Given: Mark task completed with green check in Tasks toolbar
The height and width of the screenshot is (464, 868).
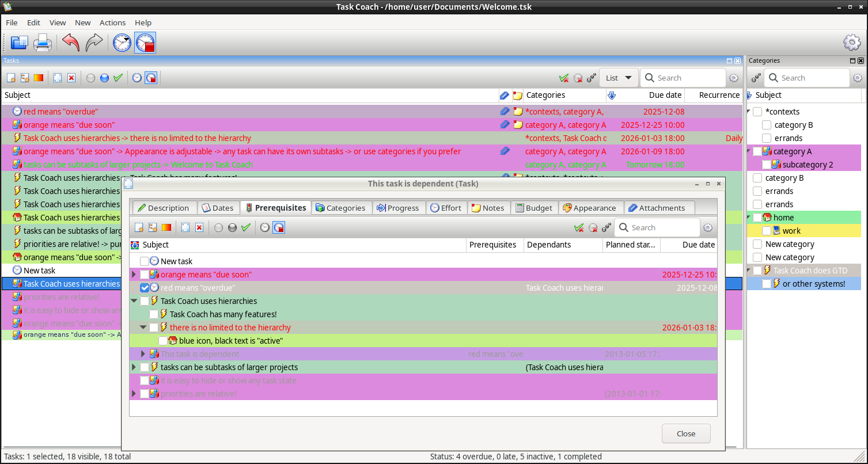Looking at the screenshot, I should click(118, 78).
